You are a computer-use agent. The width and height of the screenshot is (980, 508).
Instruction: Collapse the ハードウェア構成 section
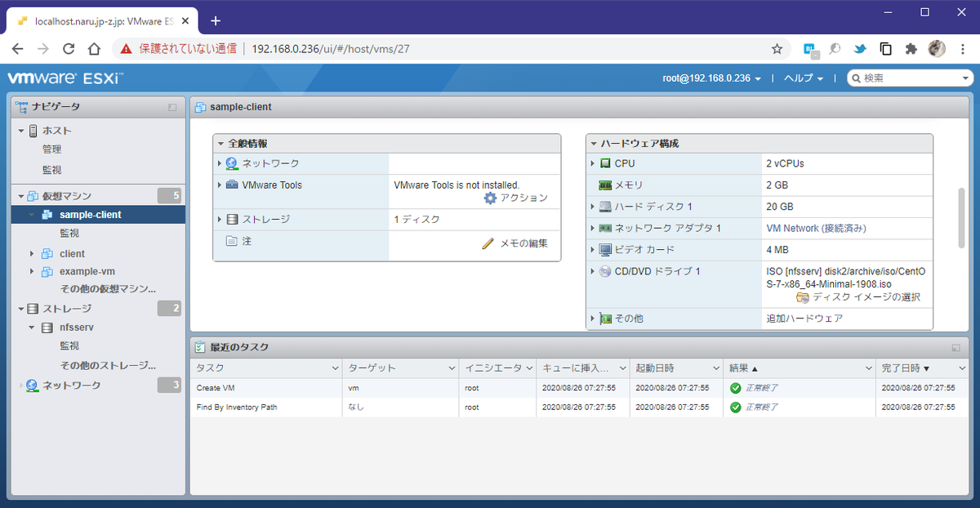pos(594,144)
